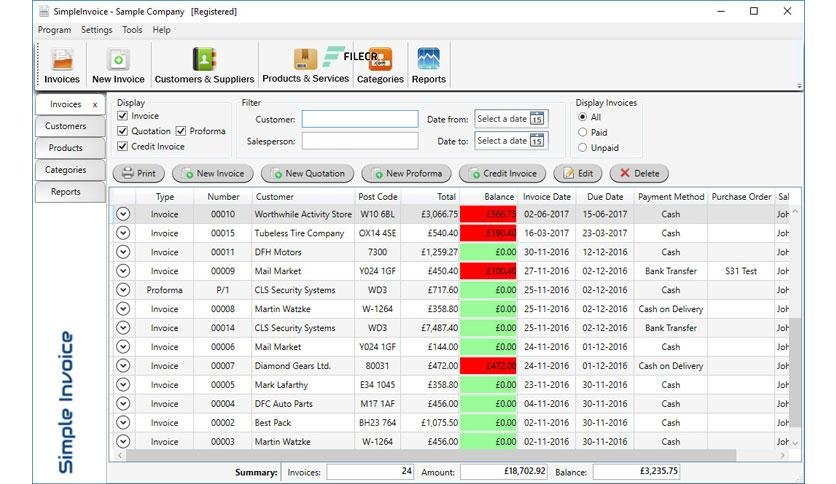836x484 pixels.
Task: Expand row for invoice 00011
Action: tap(123, 252)
